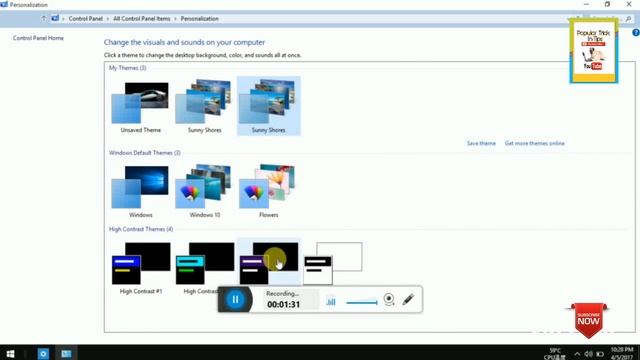Viewport: 640px width, 360px height.
Task: Open the Windows Start menu
Action: 10,353
